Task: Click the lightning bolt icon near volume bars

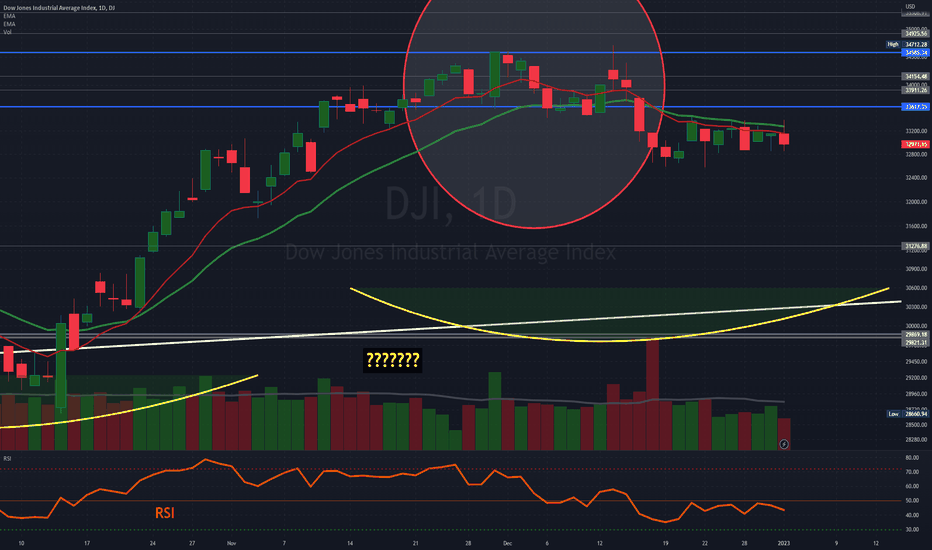Action: click(x=784, y=444)
